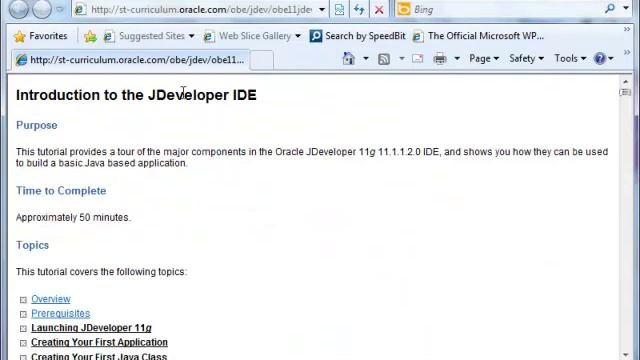Open Creating Your First Java Class link
The image size is (640, 360).
pyautogui.click(x=99, y=356)
